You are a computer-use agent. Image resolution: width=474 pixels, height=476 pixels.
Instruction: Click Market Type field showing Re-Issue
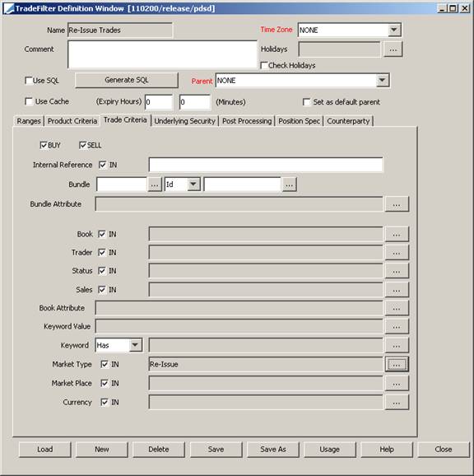(266, 364)
